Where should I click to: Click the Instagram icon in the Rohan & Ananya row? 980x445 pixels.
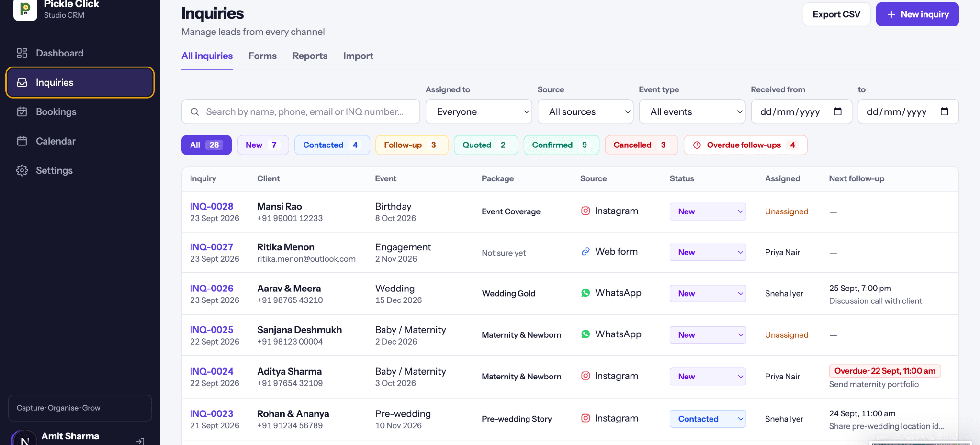[585, 418]
